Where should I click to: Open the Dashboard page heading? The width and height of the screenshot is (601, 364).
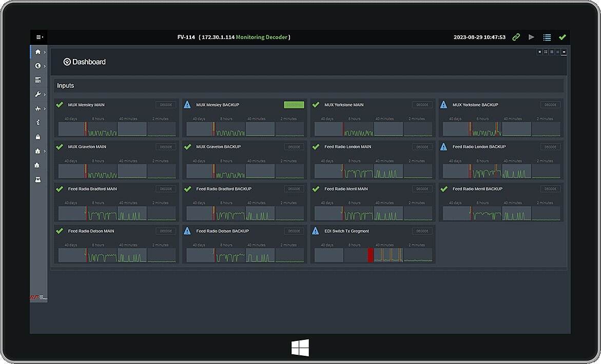[85, 62]
